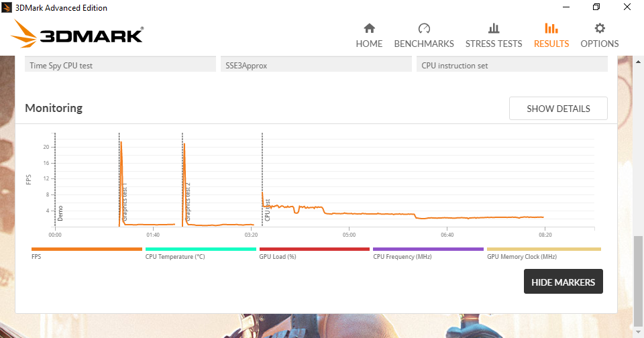Click the CPU Frequency (MHz) legend label
Viewport: 644px width, 338px height.
[x=402, y=257]
